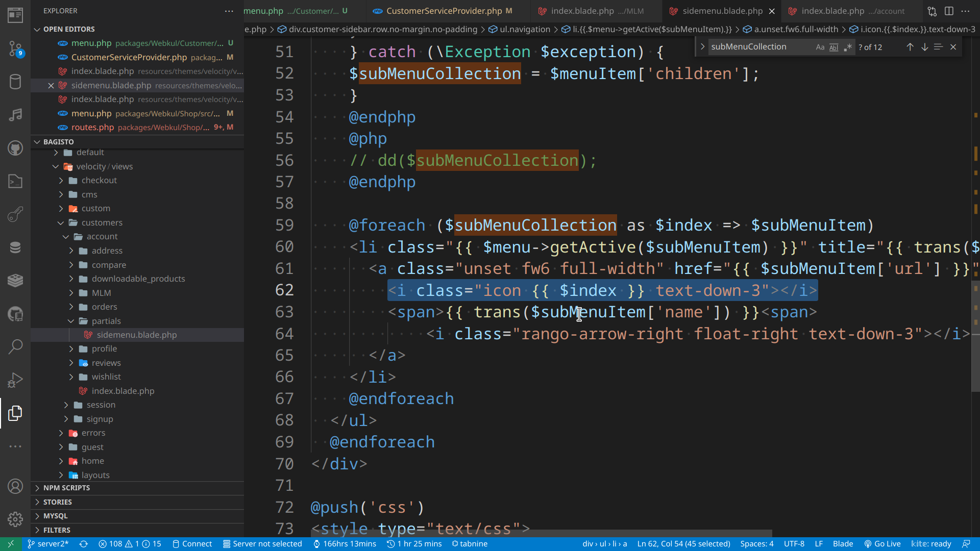The width and height of the screenshot is (980, 551).
Task: Open Explorer views and more actions menu
Action: [229, 11]
